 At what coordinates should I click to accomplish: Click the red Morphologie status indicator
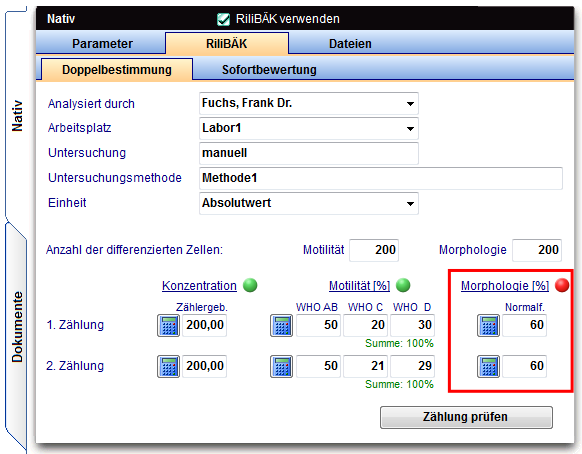point(562,285)
